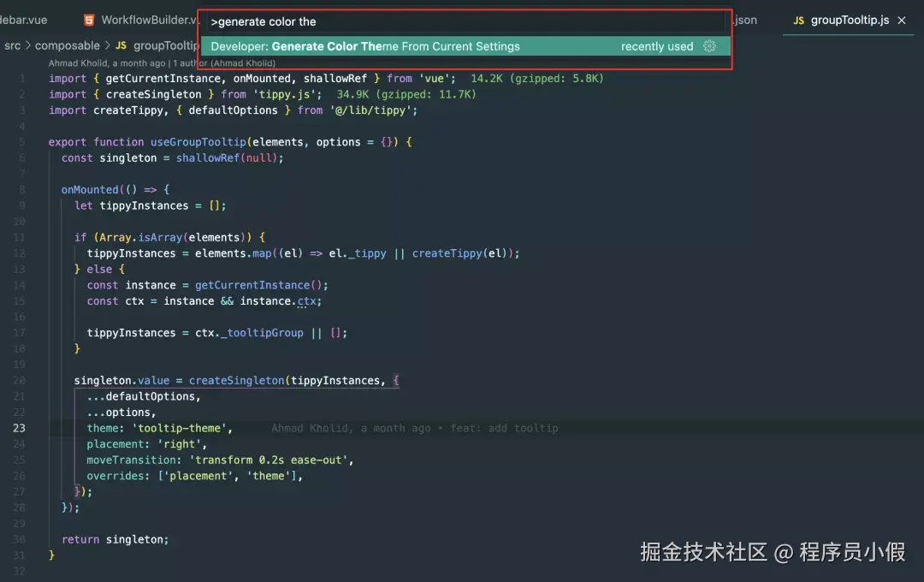924x582 pixels.
Task: Click the JS icon on groupTooltip.js tab
Action: [x=798, y=21]
